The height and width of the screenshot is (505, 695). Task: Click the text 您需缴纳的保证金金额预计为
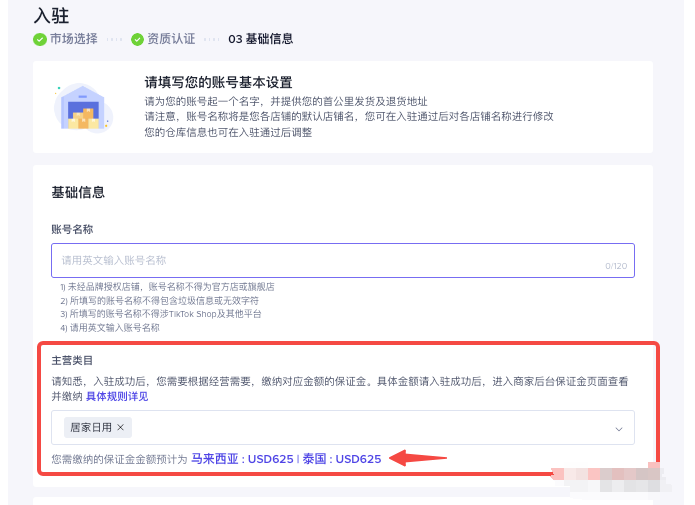(120, 459)
